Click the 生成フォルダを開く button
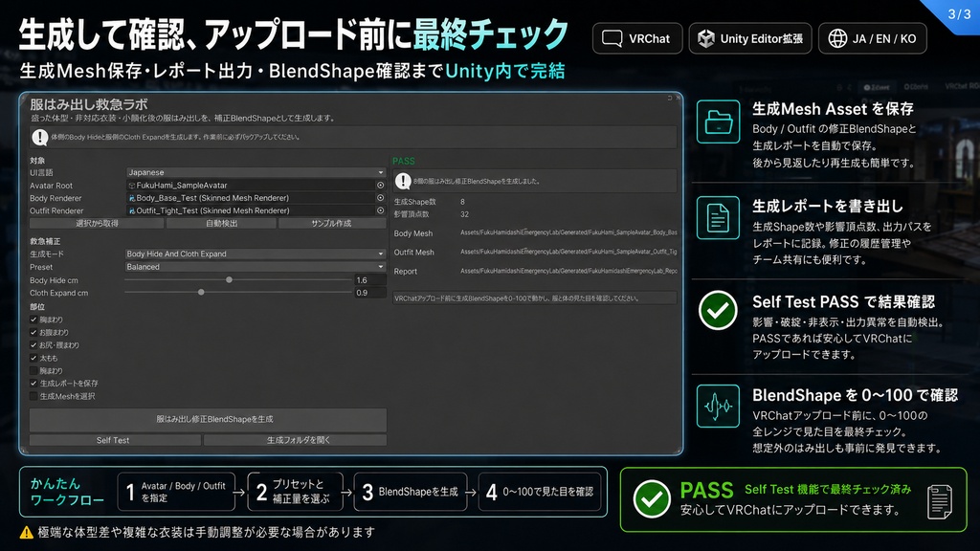Screen dimensions: 980x551 (295, 440)
